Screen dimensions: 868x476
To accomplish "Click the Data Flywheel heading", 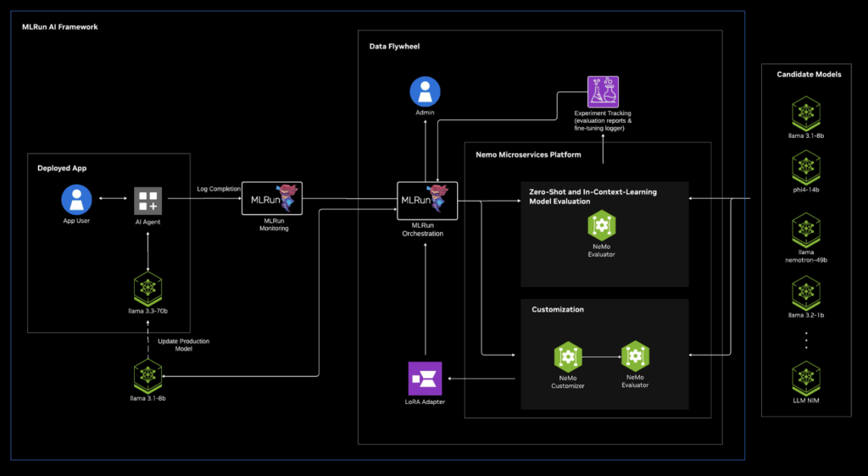I will pyautogui.click(x=395, y=47).
